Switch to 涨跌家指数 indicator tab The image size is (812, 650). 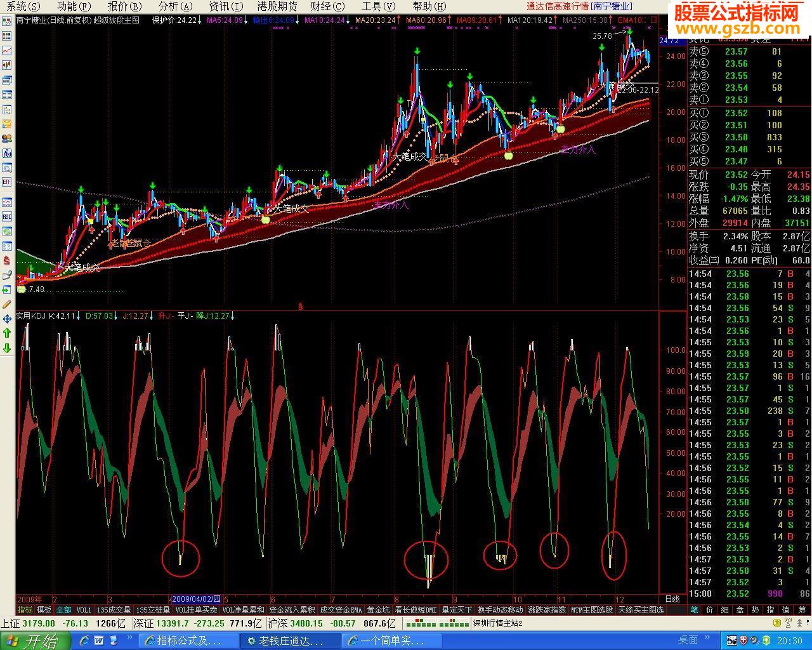click(x=547, y=609)
